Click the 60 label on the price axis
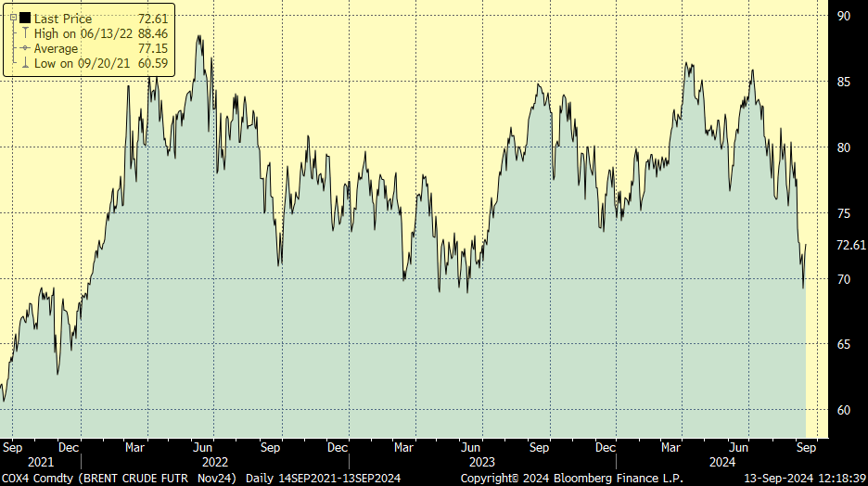 point(844,410)
